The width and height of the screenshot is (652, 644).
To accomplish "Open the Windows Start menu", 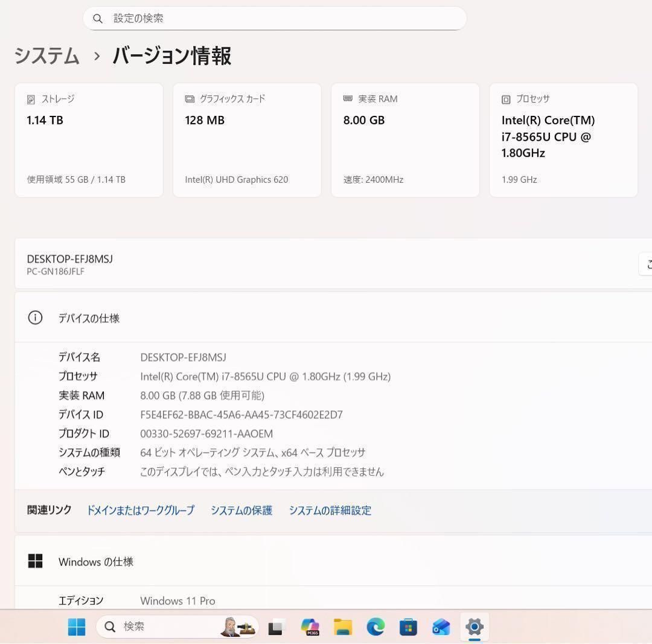I will [x=77, y=626].
